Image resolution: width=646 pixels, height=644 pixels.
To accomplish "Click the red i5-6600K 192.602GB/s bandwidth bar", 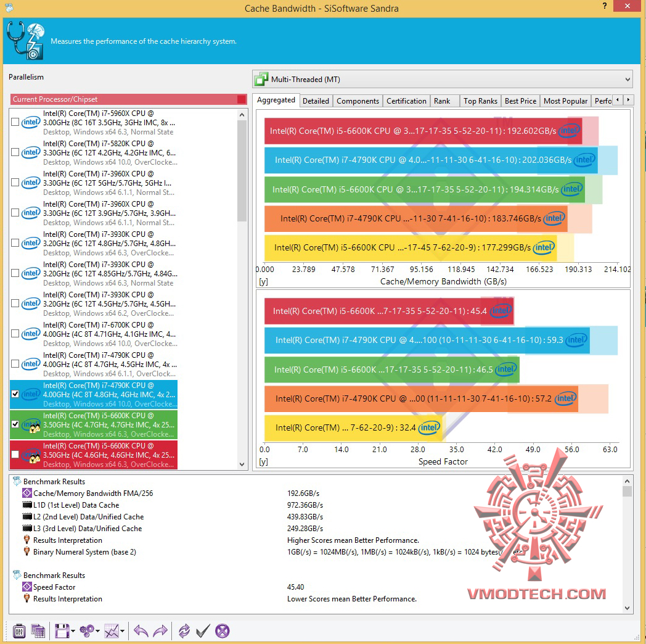I will [x=423, y=131].
